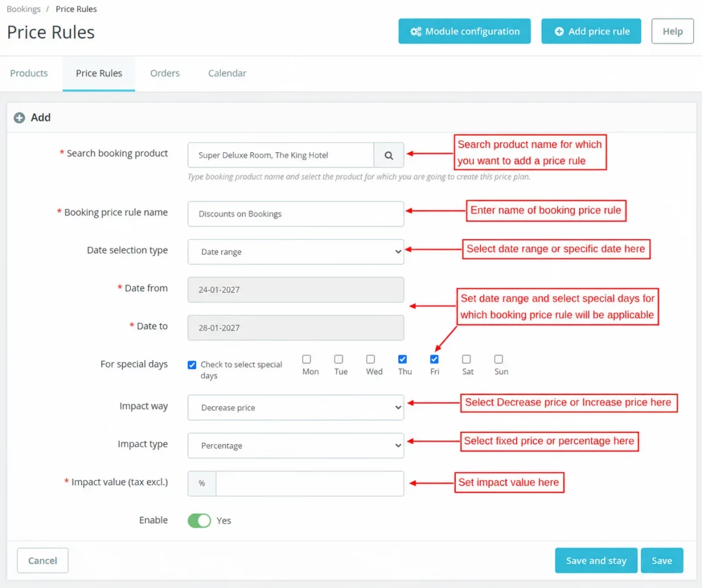Uncheck the Thu checkbox
Viewport: 702px width, 588px height.
[x=402, y=359]
